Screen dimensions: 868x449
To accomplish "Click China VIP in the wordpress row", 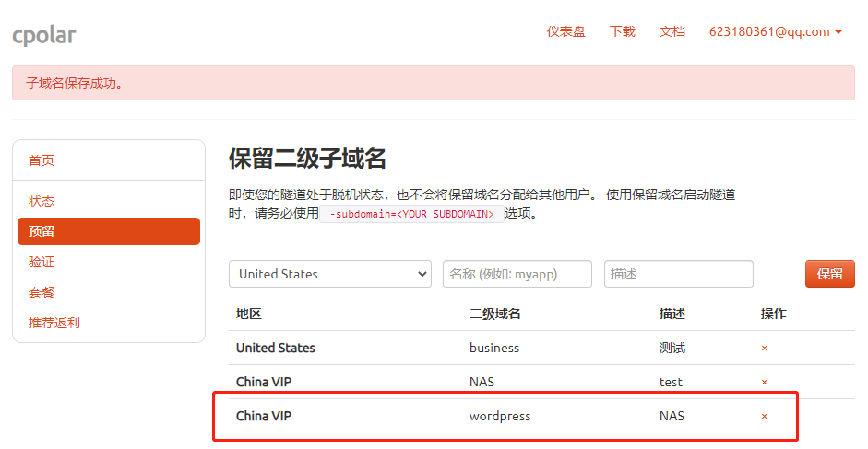I will tap(264, 417).
